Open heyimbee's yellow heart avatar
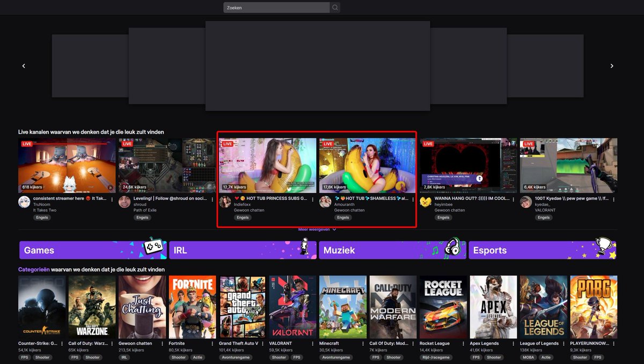Viewport: 644px width, 364px height. (x=426, y=202)
